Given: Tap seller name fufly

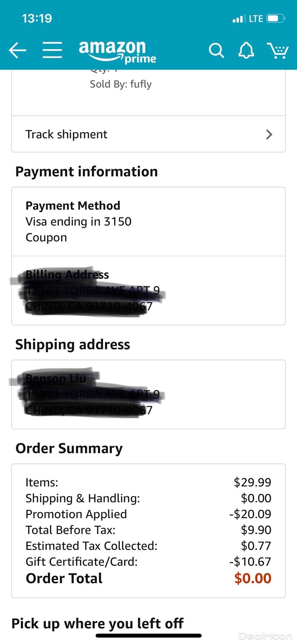Looking at the screenshot, I should [x=141, y=84].
